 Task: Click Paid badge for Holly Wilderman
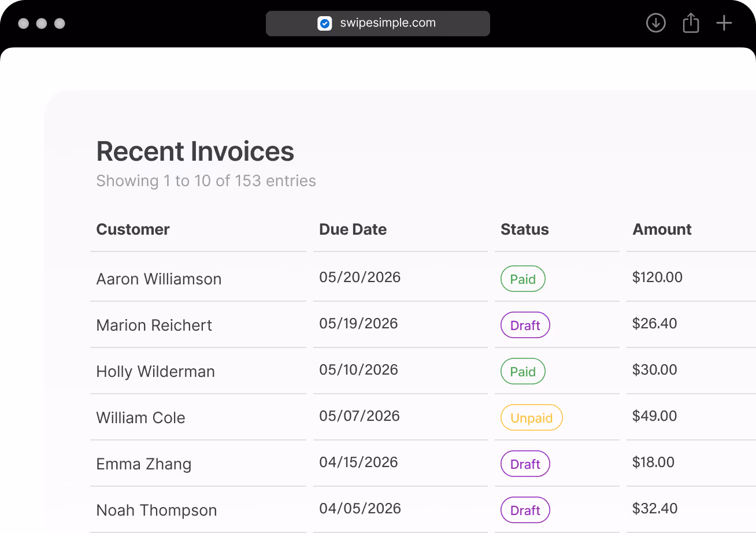[x=522, y=371]
